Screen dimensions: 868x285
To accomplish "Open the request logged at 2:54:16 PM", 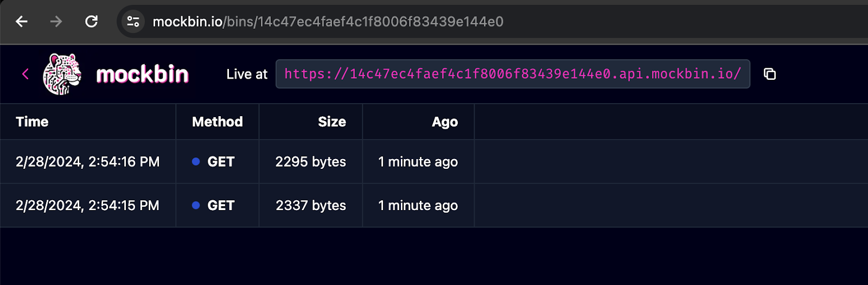I will [x=434, y=162].
